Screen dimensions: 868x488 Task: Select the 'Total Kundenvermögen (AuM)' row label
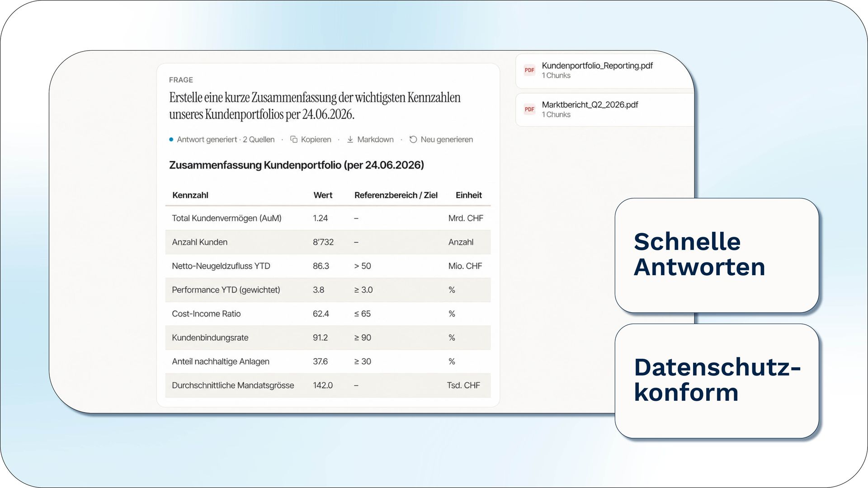tap(226, 218)
